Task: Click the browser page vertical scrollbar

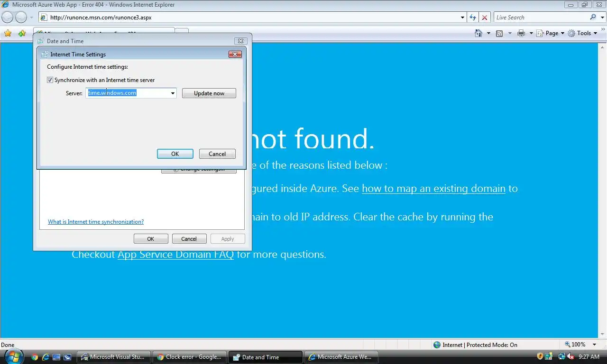Action: click(602, 191)
